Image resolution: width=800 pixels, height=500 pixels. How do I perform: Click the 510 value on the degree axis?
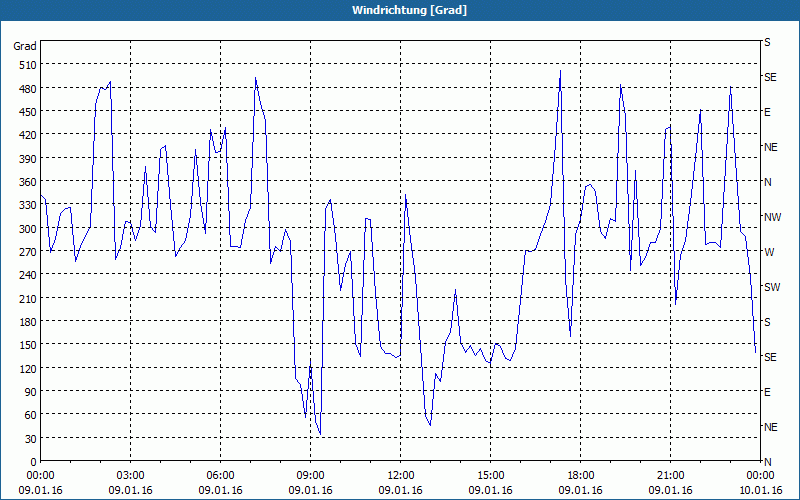[x=28, y=65]
